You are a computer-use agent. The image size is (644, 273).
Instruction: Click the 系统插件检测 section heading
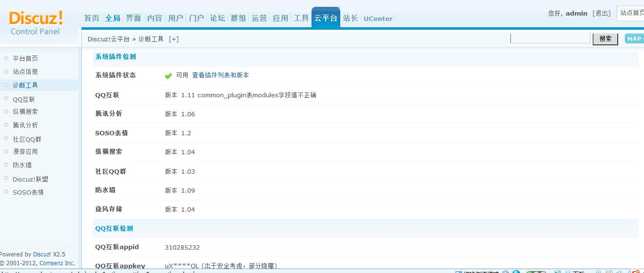click(116, 56)
